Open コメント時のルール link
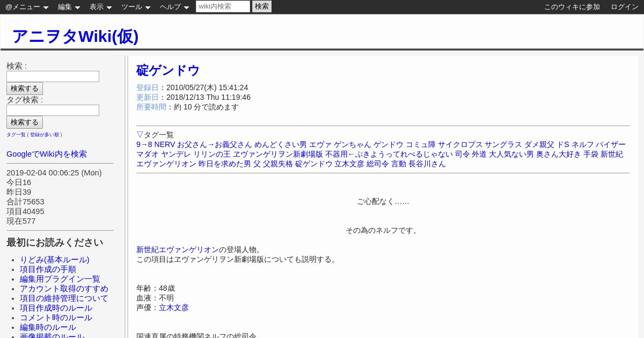Image resolution: width=644 pixels, height=338 pixels. click(x=56, y=318)
